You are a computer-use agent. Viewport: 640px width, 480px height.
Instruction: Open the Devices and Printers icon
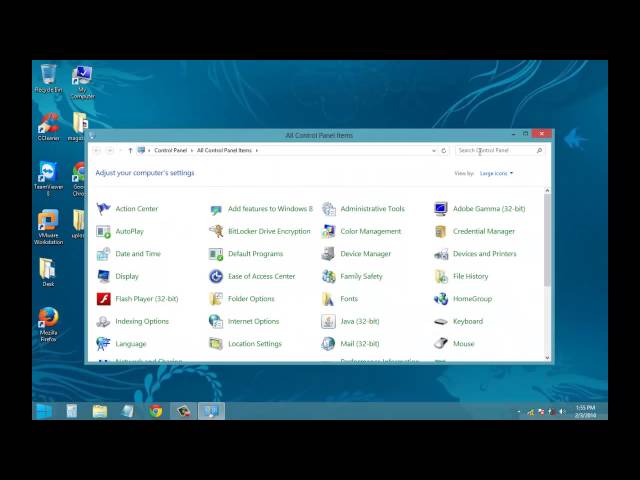click(441, 254)
